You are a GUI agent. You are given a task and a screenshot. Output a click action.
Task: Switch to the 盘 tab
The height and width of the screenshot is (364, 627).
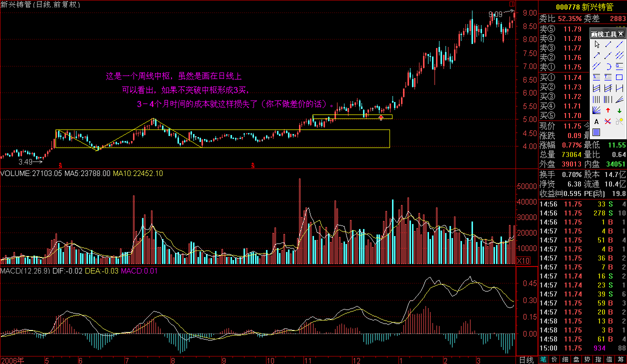coord(576,359)
